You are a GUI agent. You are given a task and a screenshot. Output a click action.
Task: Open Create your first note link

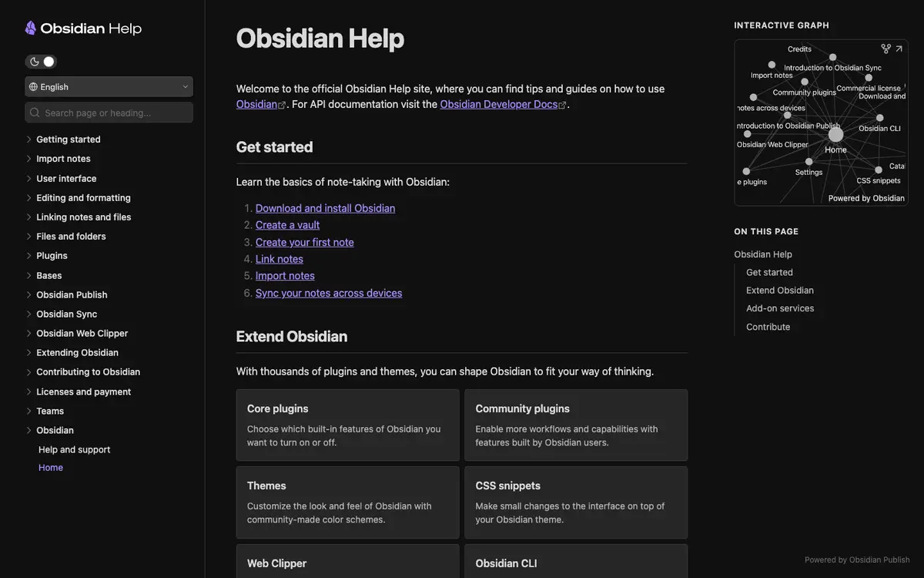[305, 242]
